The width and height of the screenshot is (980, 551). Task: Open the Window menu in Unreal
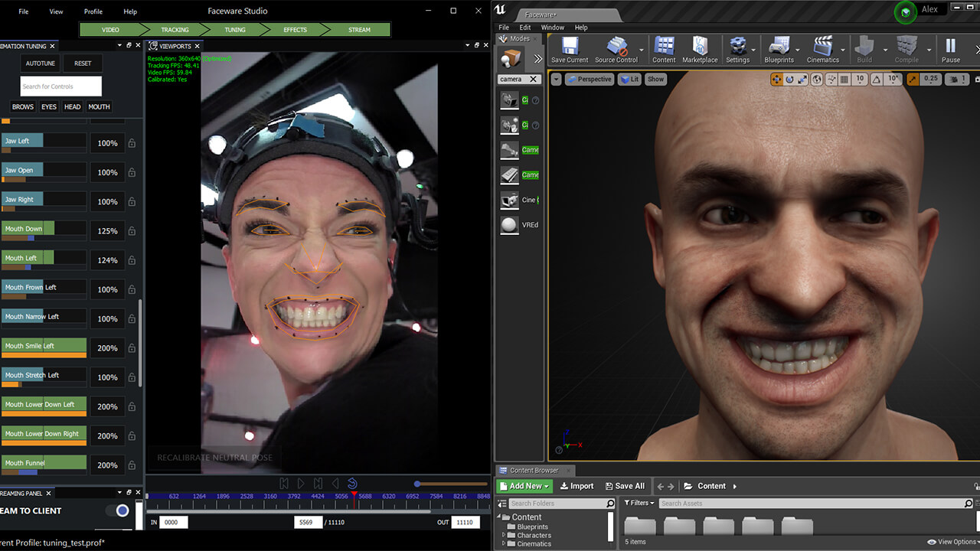click(x=551, y=27)
